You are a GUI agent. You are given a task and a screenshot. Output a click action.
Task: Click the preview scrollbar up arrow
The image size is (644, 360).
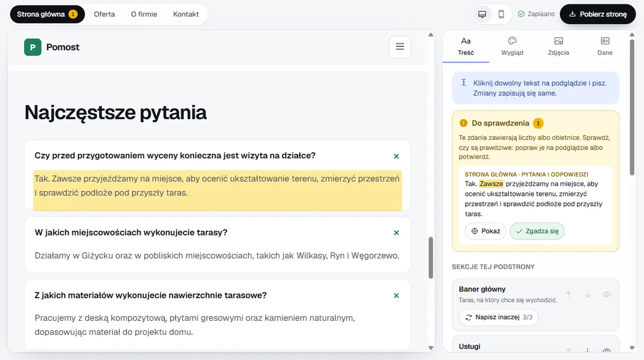(x=431, y=35)
